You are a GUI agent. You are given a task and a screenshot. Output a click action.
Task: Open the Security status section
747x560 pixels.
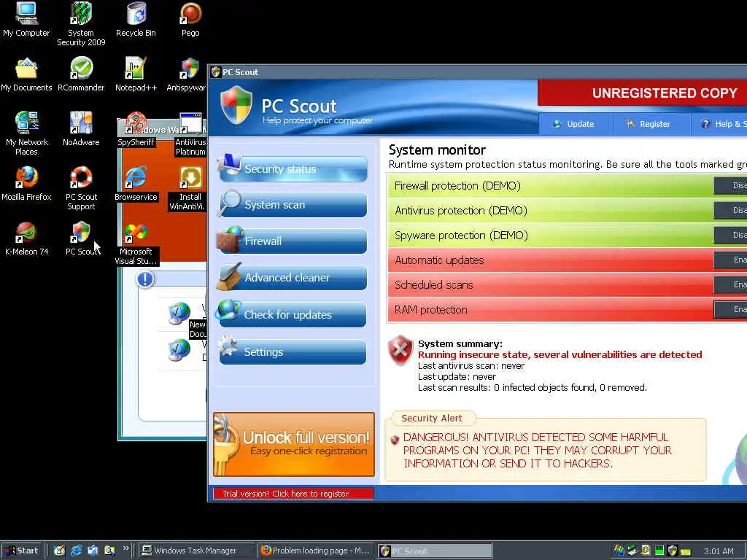pyautogui.click(x=293, y=168)
